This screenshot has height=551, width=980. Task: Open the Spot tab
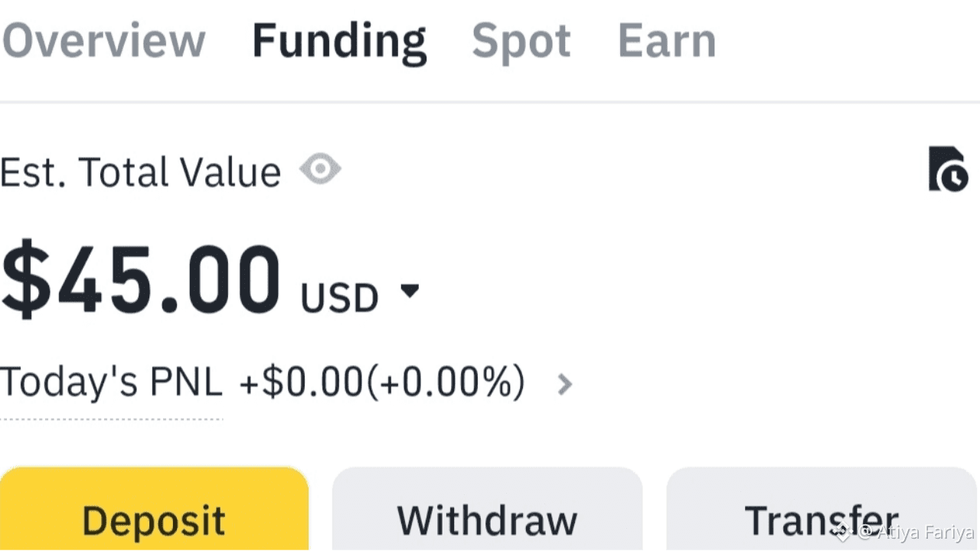coord(521,41)
